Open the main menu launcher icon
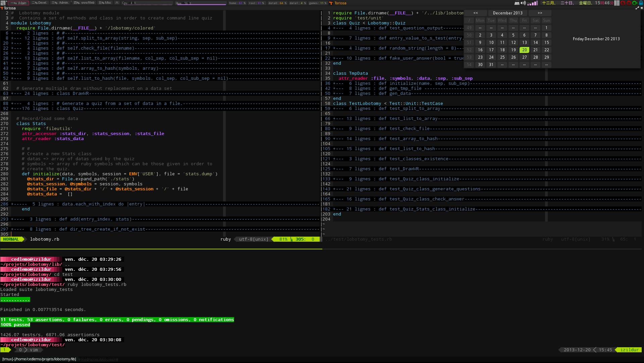 [3, 3]
